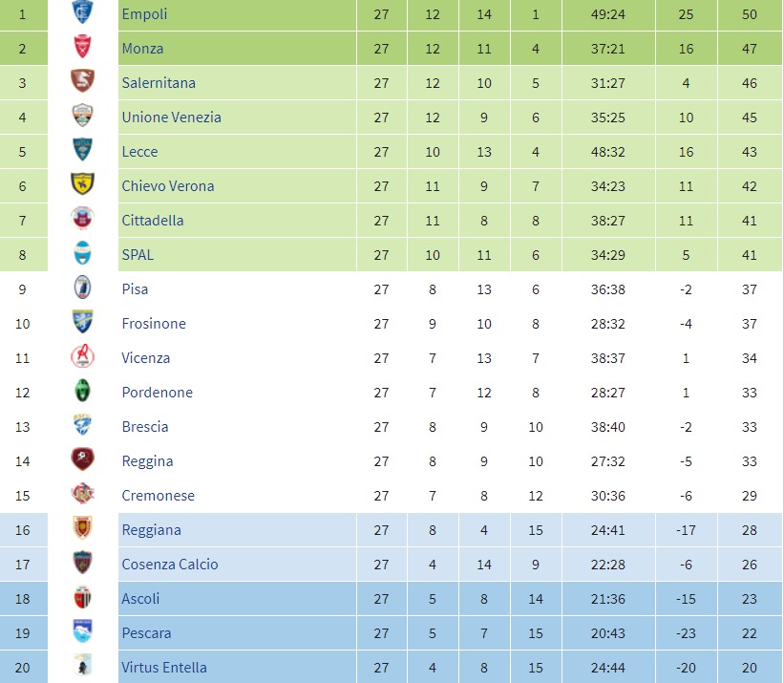The height and width of the screenshot is (683, 784).
Task: Open the Unione Venezia team link
Action: [x=171, y=117]
